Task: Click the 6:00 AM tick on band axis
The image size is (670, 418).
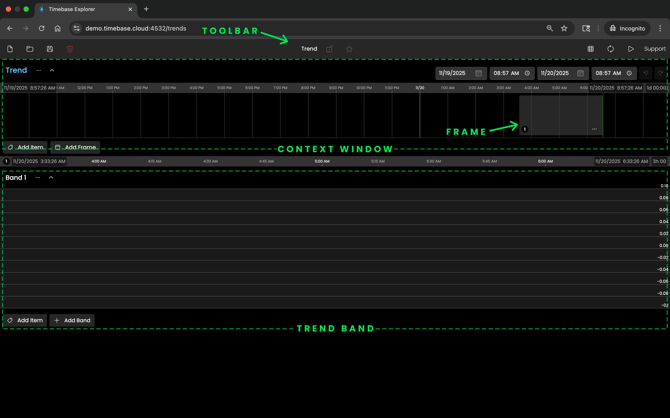Action: click(545, 161)
